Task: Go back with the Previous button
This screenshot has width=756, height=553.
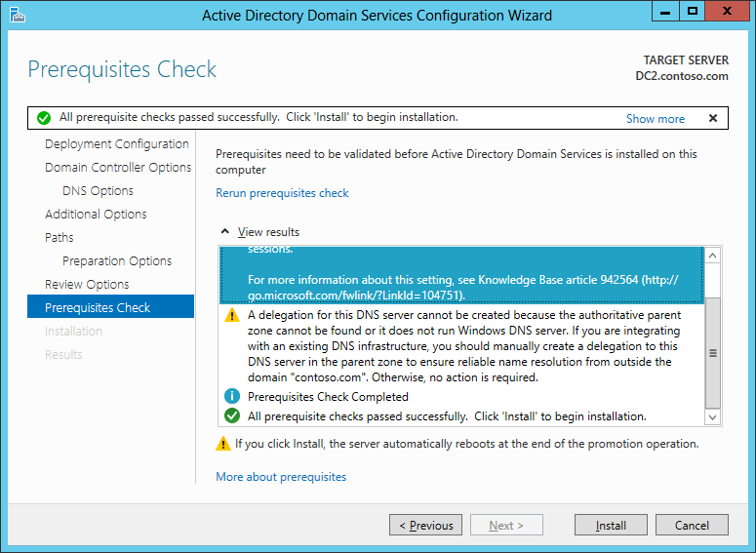Action: click(425, 526)
